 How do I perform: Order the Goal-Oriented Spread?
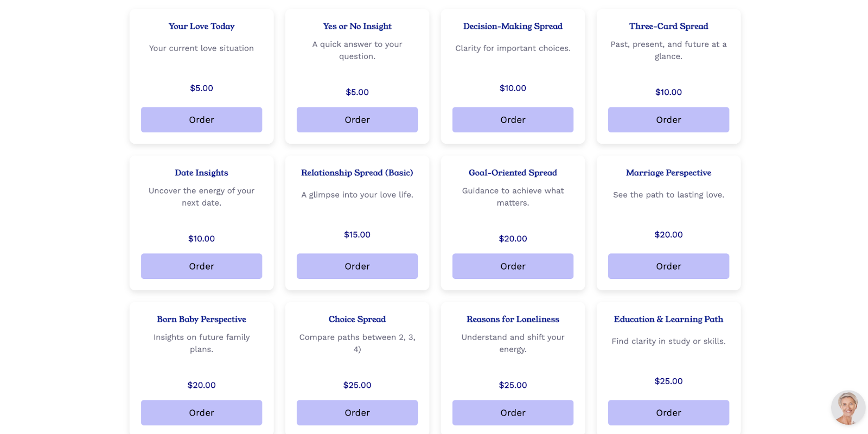(x=513, y=266)
